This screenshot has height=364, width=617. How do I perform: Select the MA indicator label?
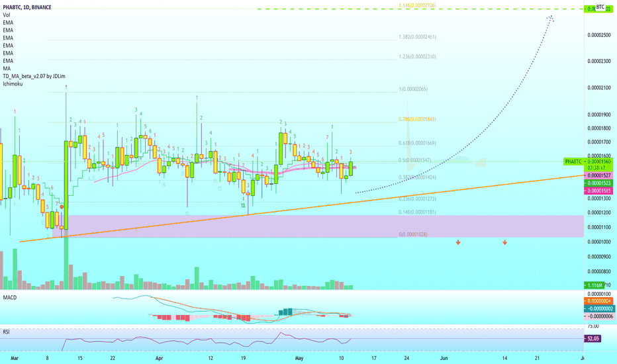point(7,68)
